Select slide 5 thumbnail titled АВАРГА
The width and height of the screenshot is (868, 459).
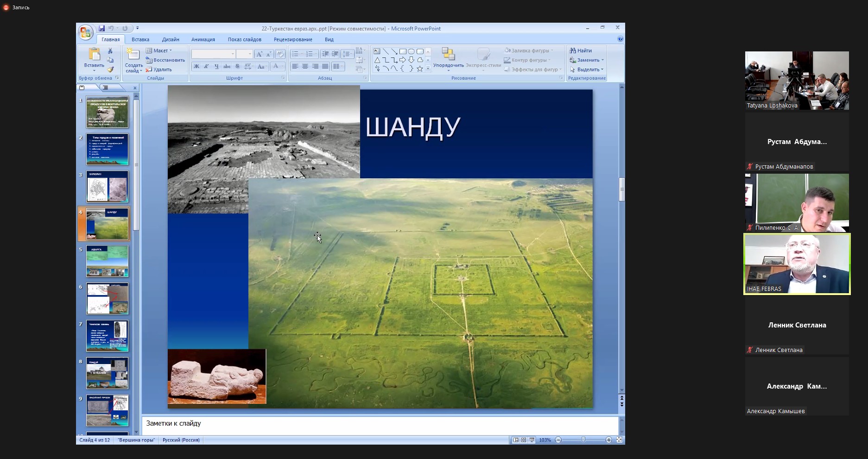pos(107,261)
